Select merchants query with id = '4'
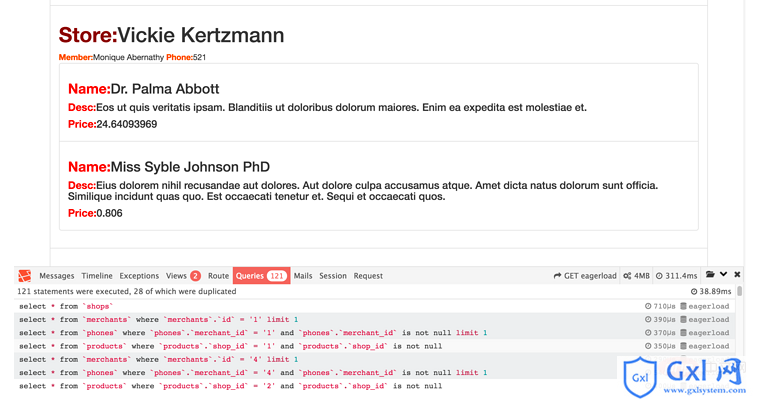 [375, 359]
